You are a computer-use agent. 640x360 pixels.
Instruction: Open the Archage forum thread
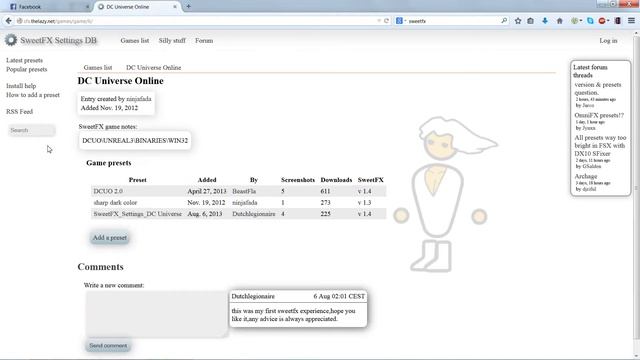586,176
